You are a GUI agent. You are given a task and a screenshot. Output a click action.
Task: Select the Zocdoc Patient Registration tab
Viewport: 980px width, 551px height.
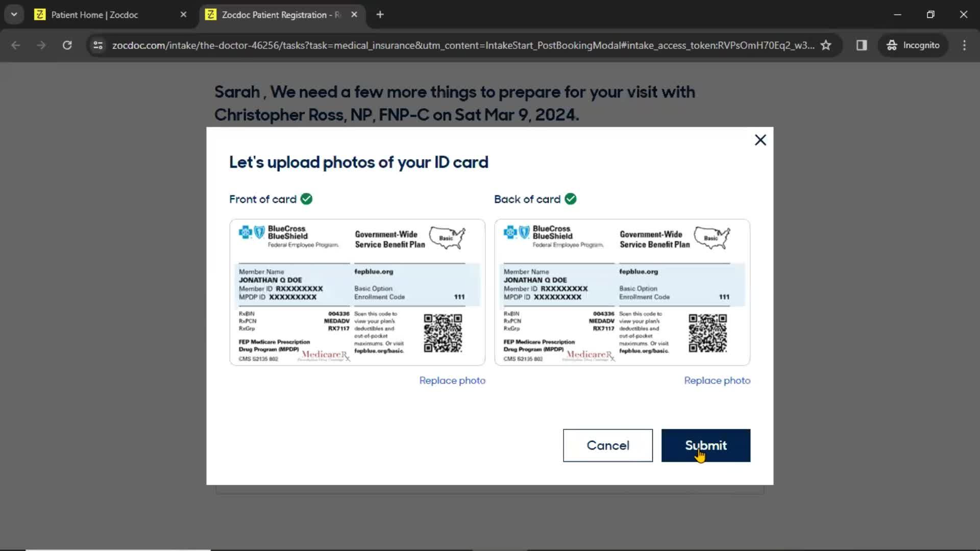point(282,15)
